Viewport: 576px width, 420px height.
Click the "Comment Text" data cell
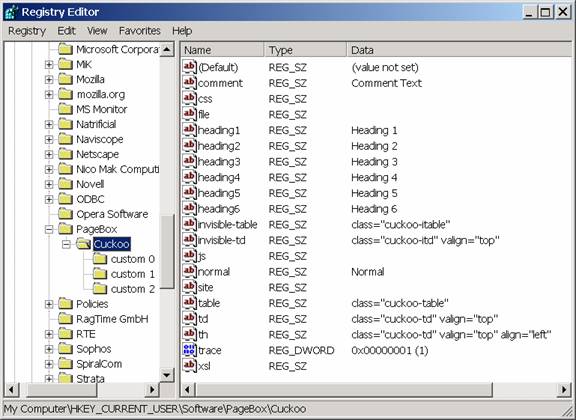point(386,83)
